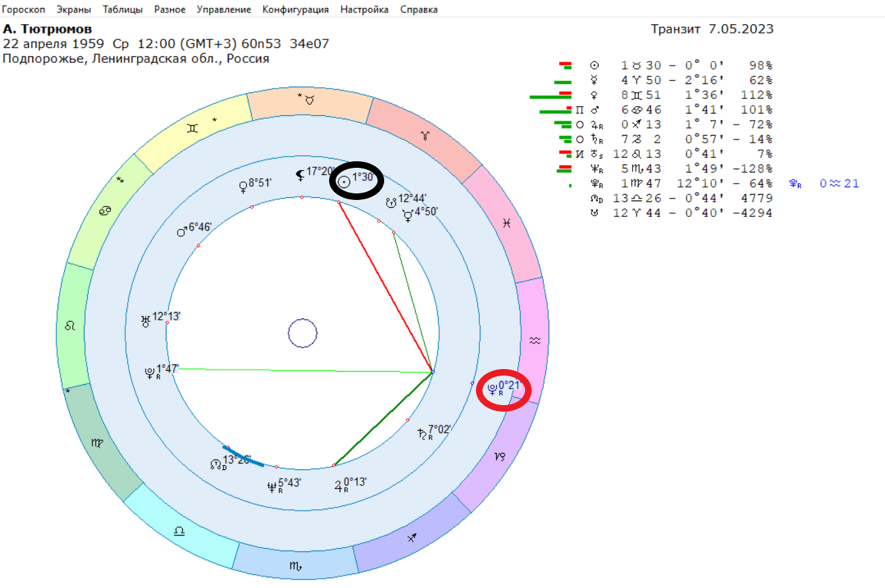Click the Uranus row showing 7%

(665, 154)
